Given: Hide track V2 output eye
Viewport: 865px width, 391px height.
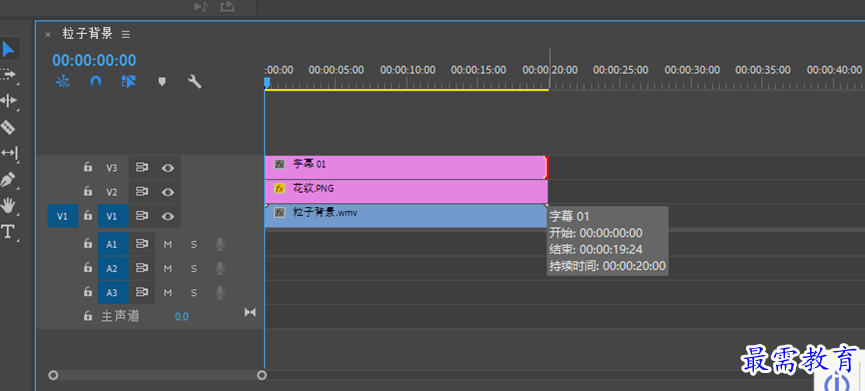Looking at the screenshot, I should click(x=168, y=192).
